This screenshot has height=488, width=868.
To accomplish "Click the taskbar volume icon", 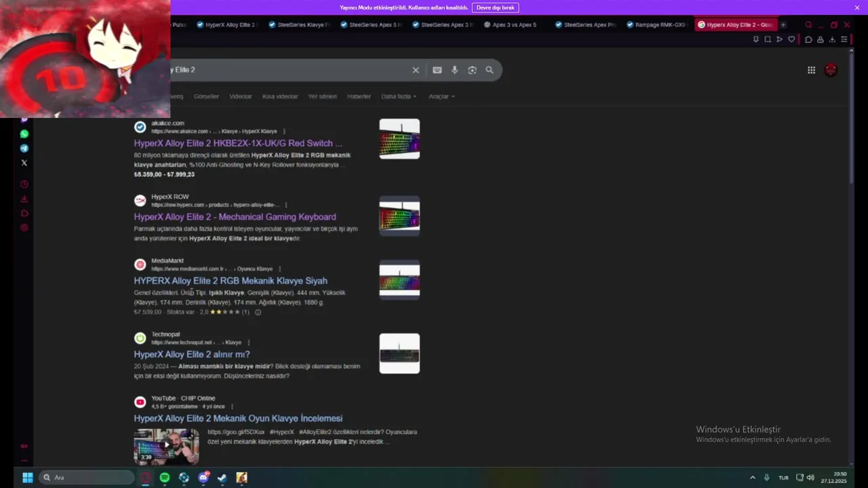I will pyautogui.click(x=810, y=478).
